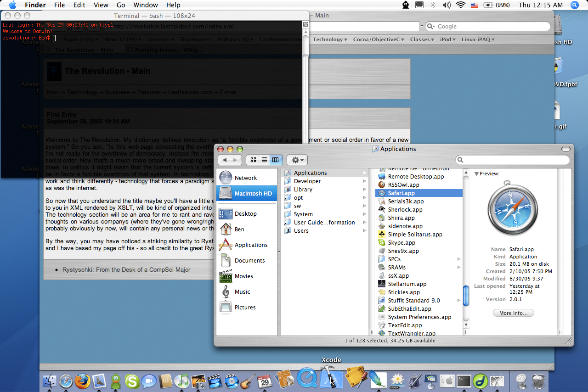The height and width of the screenshot is (392, 588).
Task: Expand the Developer folder arrow
Action: tap(365, 181)
